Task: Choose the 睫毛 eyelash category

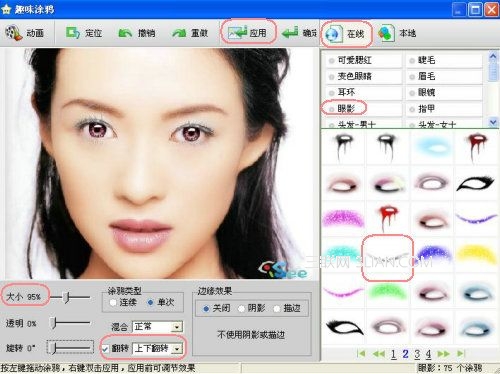Action: pyautogui.click(x=444, y=60)
